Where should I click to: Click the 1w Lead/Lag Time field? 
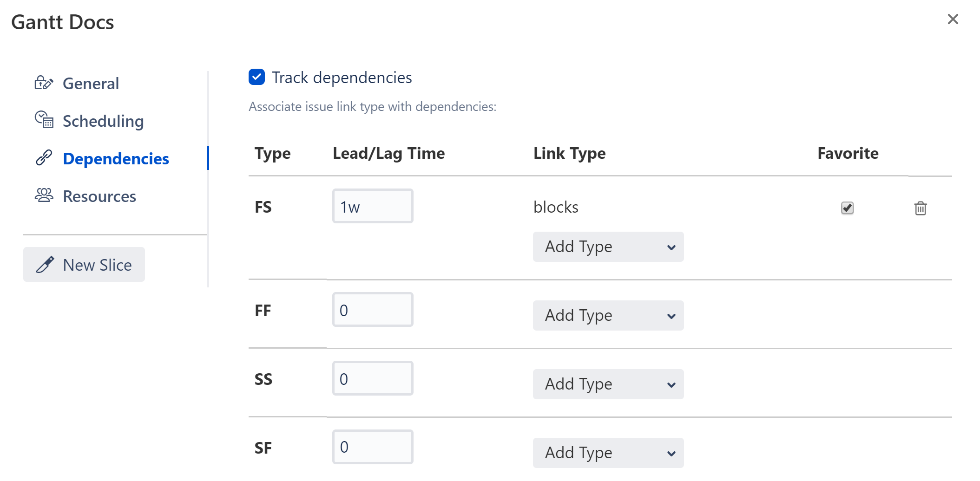(372, 206)
